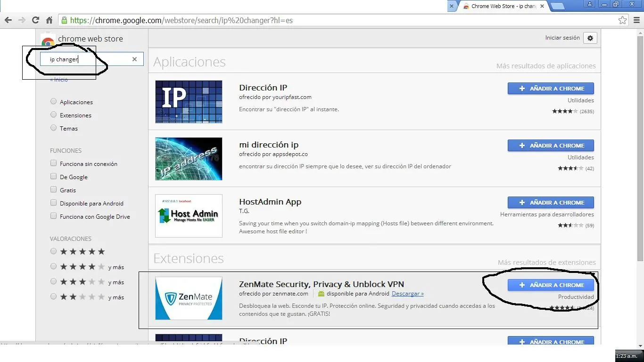This screenshot has width=644, height=362.
Task: Click the browser forward arrow
Action: point(22,20)
